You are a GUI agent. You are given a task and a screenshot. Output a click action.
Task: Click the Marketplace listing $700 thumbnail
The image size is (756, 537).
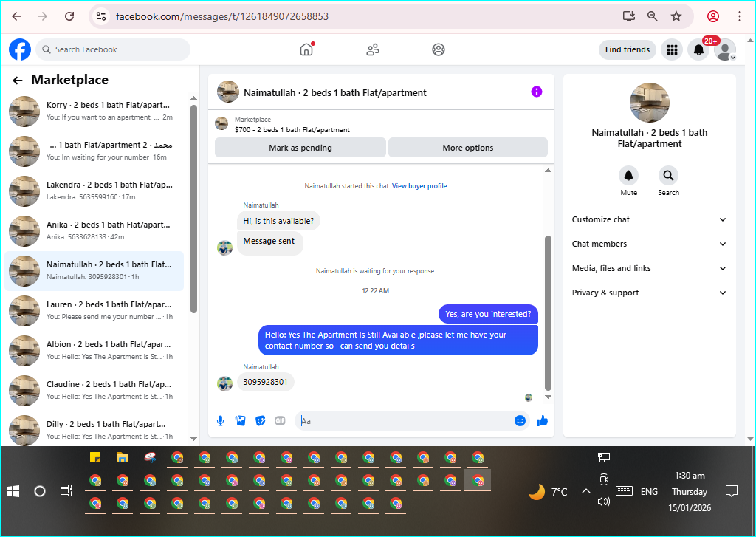tap(221, 123)
